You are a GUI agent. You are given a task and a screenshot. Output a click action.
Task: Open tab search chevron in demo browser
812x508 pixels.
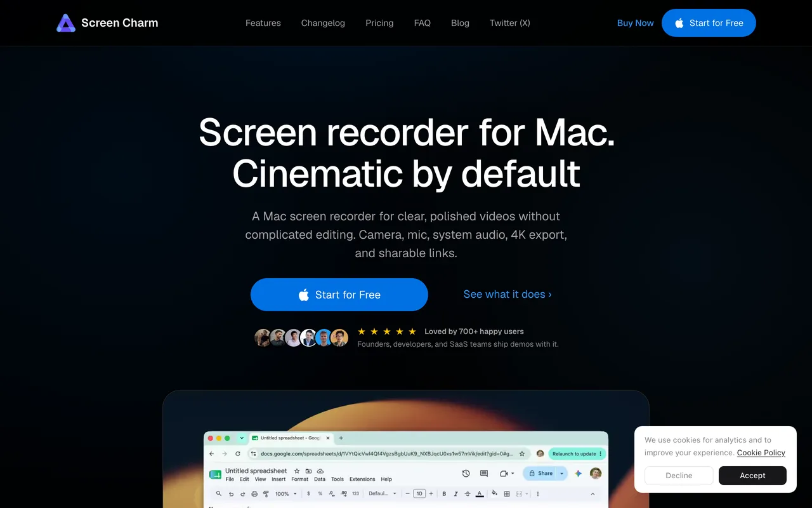(x=242, y=438)
